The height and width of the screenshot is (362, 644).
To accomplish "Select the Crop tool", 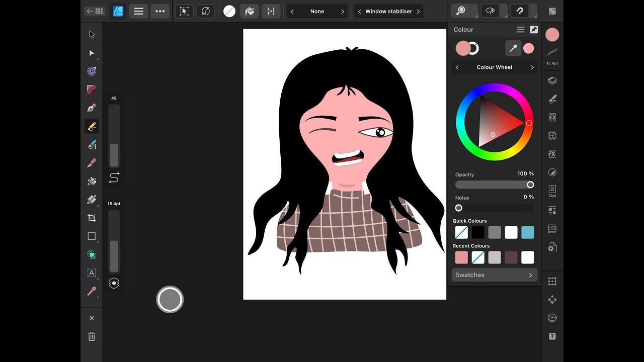I will pyautogui.click(x=92, y=218).
